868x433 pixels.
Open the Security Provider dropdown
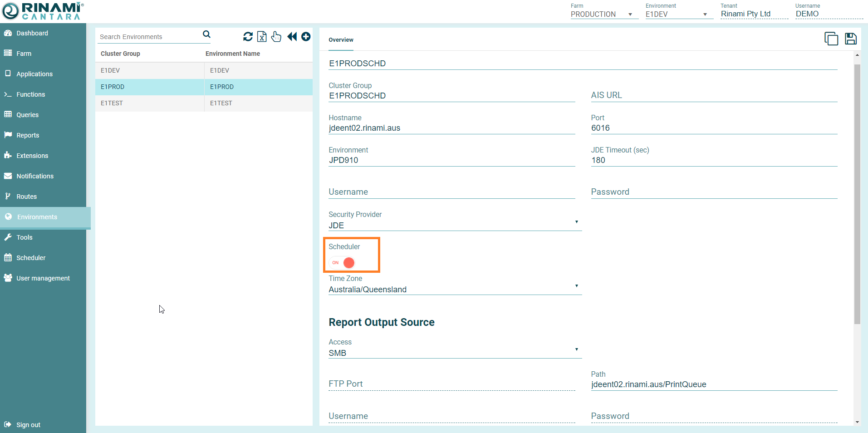[x=455, y=225]
